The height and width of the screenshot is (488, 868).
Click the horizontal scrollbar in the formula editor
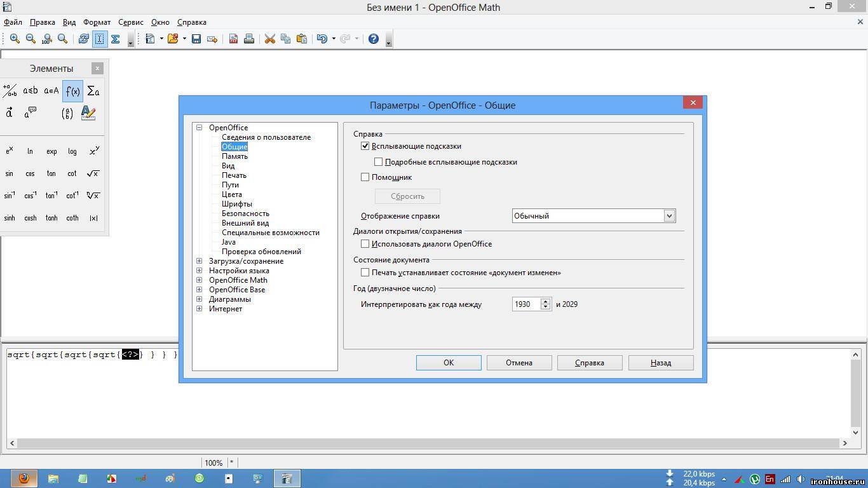(429, 444)
